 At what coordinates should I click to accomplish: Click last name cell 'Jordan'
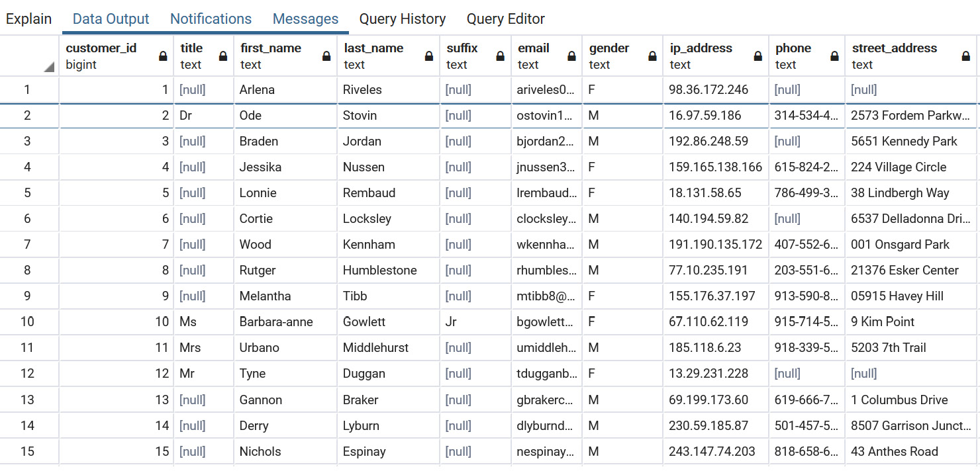[389, 141]
